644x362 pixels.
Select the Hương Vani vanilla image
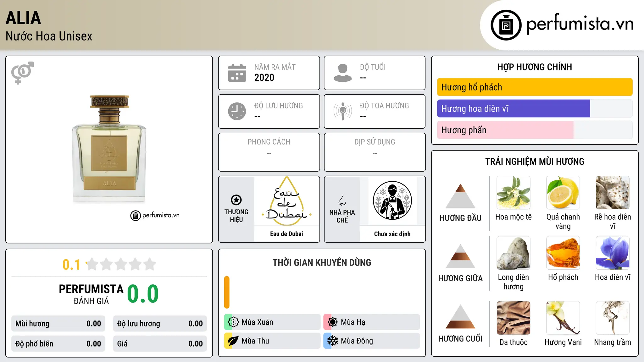(563, 318)
